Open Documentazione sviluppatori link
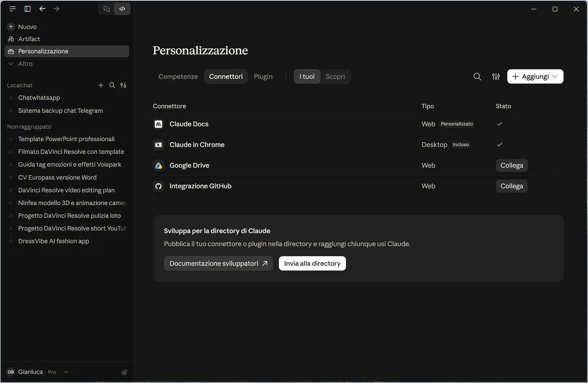 click(218, 263)
